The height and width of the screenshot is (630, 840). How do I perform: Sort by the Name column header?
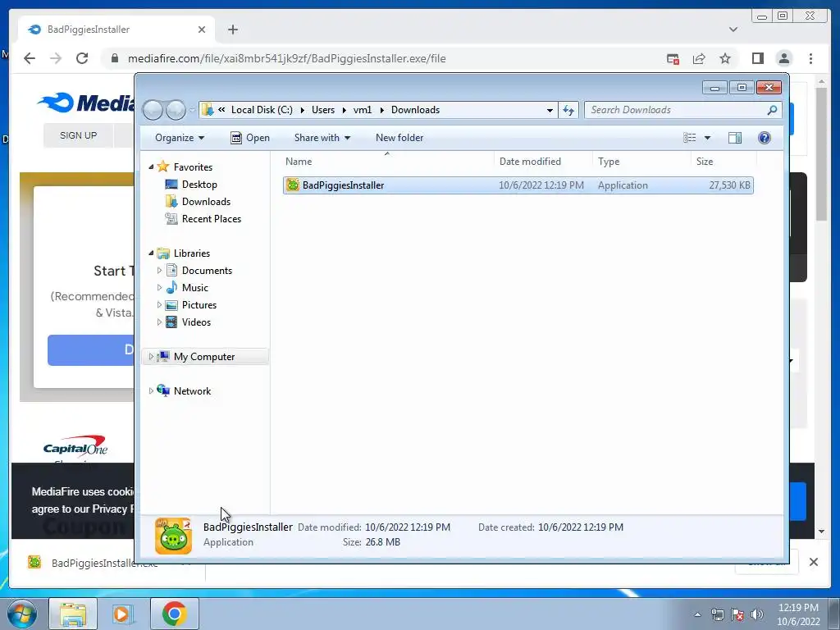[387, 162]
